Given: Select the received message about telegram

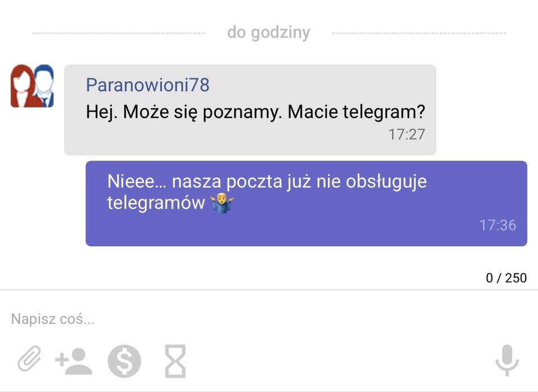Looking at the screenshot, I should (250, 110).
